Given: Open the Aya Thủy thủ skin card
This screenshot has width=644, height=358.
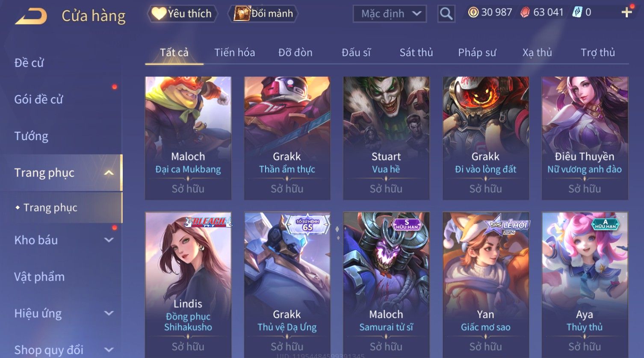Looking at the screenshot, I should coord(585,285).
